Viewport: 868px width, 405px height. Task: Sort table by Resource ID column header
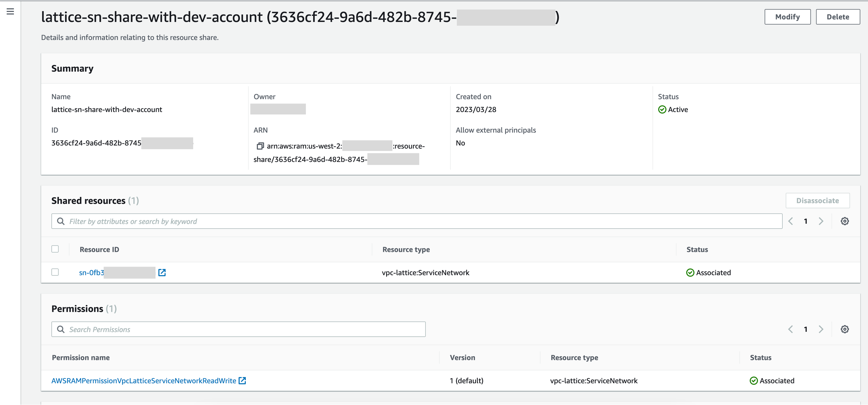[x=99, y=249]
